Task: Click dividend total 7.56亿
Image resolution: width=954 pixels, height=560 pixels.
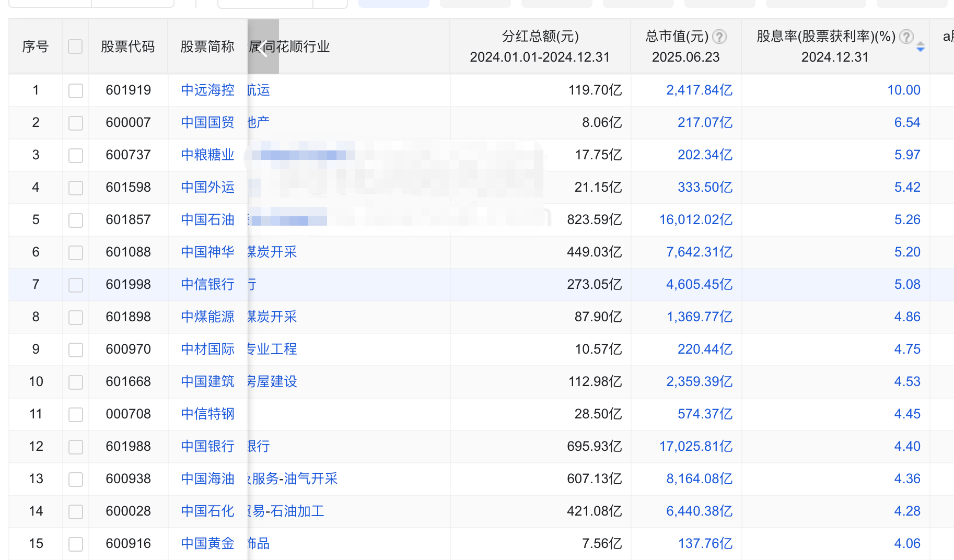Action: 602,543
